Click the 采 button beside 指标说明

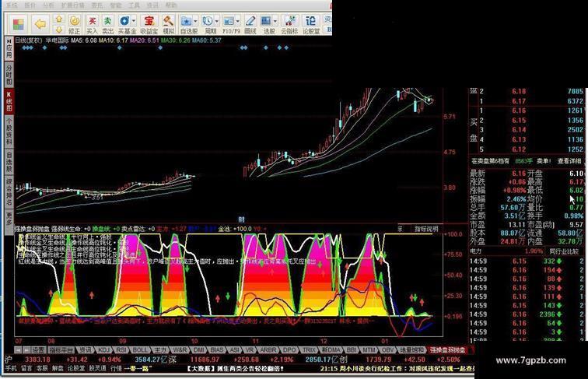pyautogui.click(x=400, y=229)
